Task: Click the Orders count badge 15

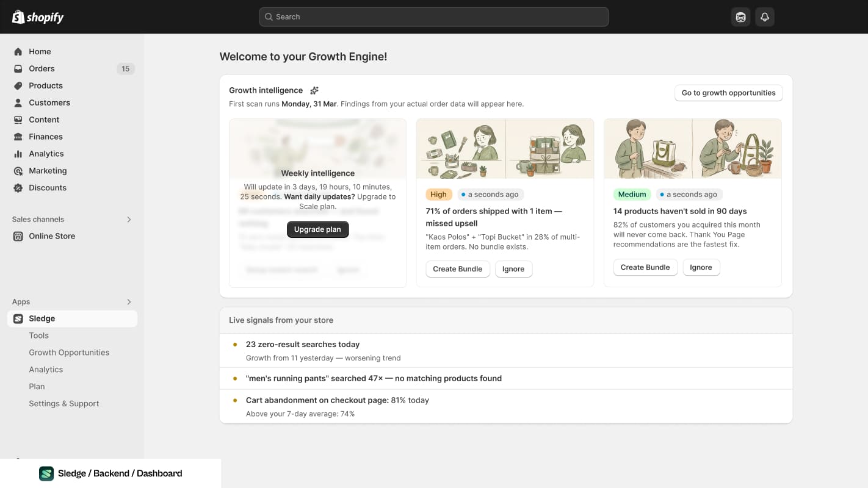Action: click(126, 69)
